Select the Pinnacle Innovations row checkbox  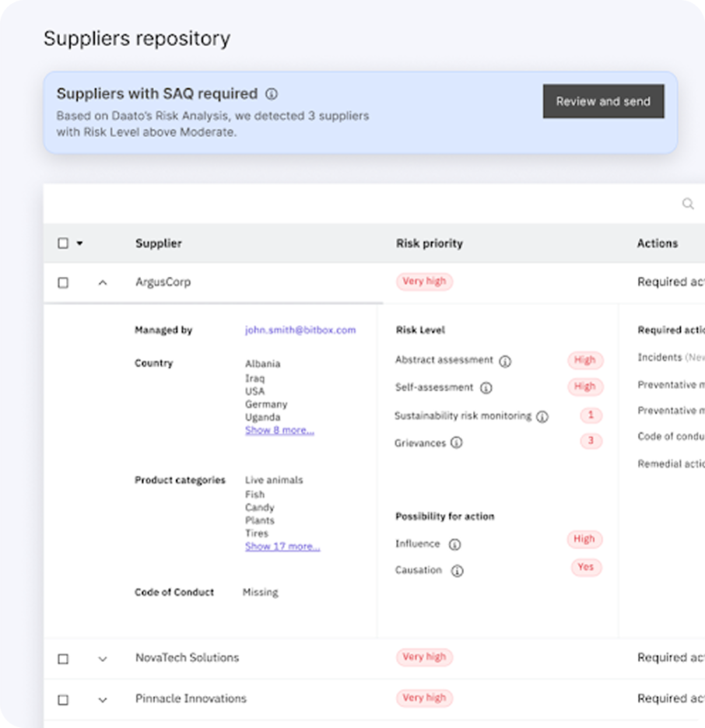click(63, 700)
